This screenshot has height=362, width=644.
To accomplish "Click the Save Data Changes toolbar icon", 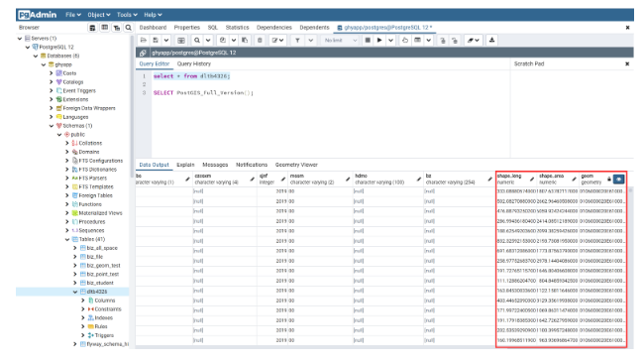I will click(x=181, y=41).
